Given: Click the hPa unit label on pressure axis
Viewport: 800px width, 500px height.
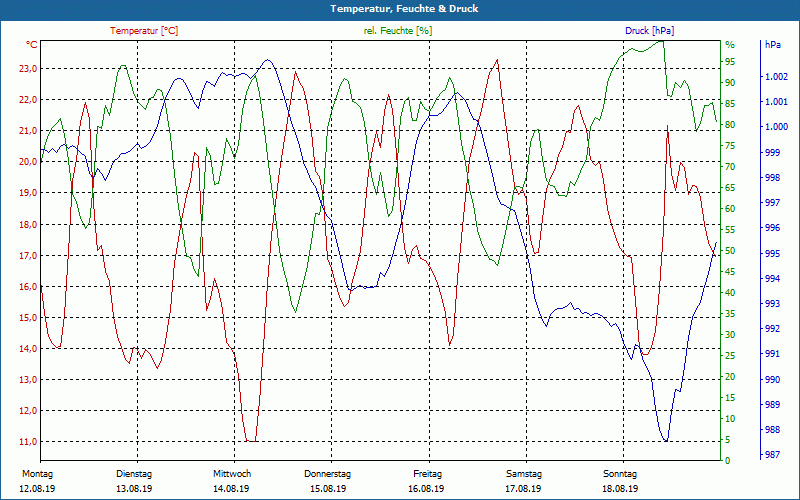Looking at the screenshot, I should (x=772, y=45).
